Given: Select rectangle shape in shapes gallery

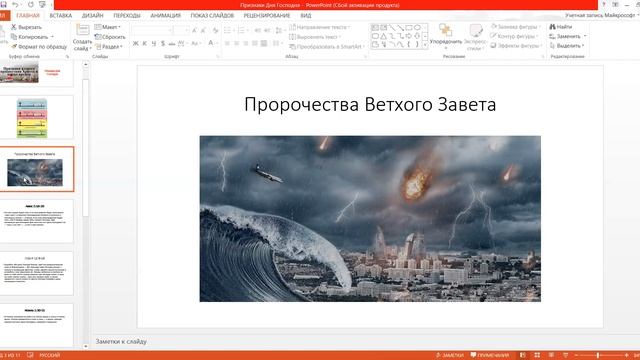Looking at the screenshot, I should 409,28.
